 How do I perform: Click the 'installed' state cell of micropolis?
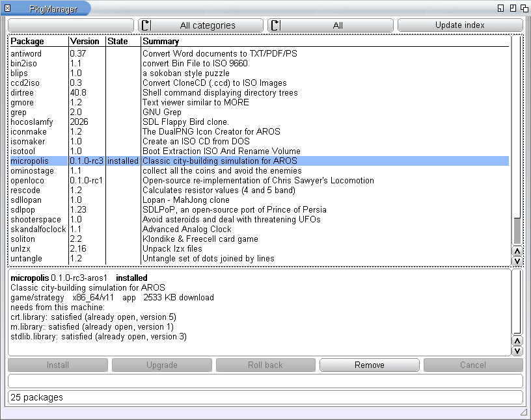123,161
